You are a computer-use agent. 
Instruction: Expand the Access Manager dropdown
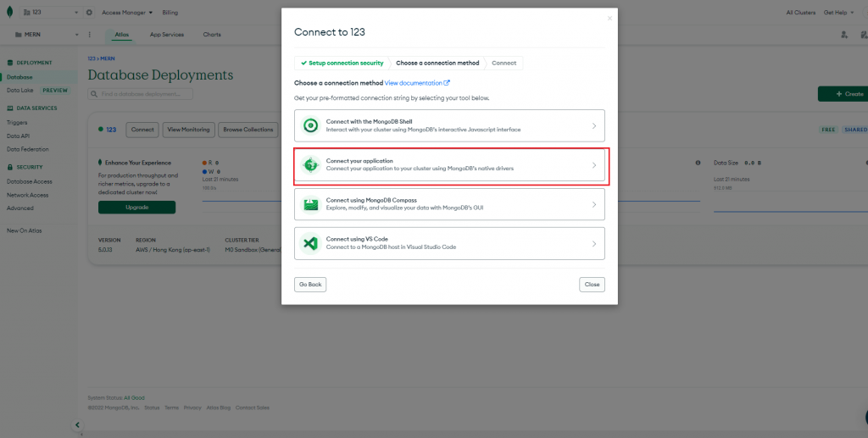pyautogui.click(x=127, y=12)
